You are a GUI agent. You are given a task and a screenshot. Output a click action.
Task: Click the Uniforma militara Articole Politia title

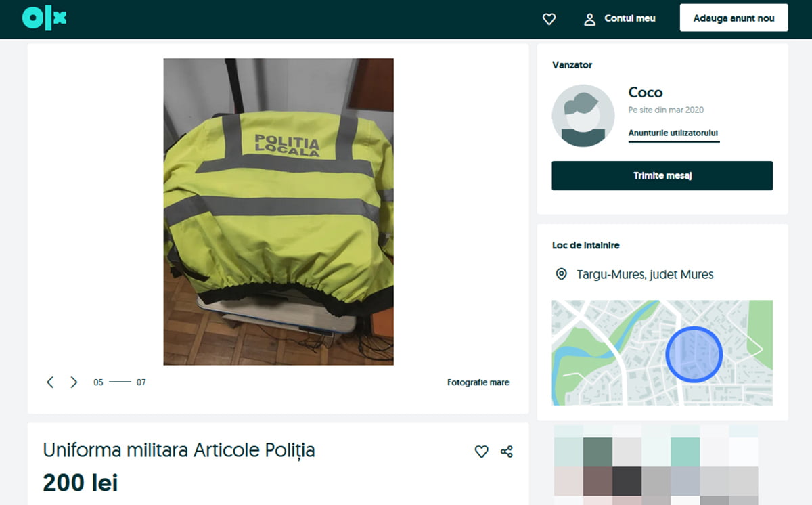(x=179, y=450)
